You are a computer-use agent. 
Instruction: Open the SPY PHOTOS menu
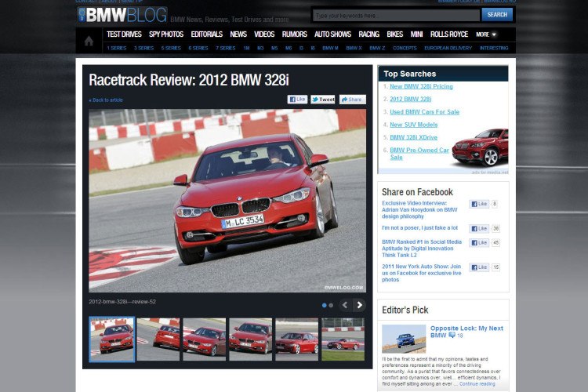[x=166, y=34]
